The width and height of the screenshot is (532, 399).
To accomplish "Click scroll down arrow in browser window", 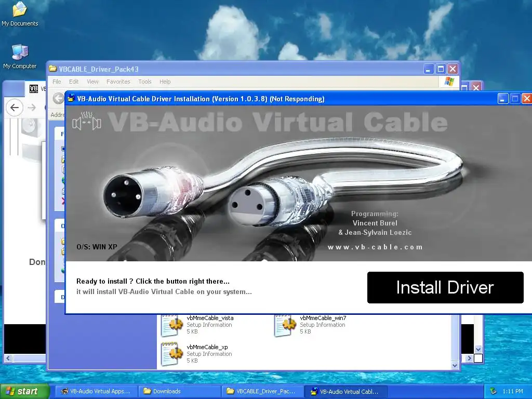I will coord(478,349).
